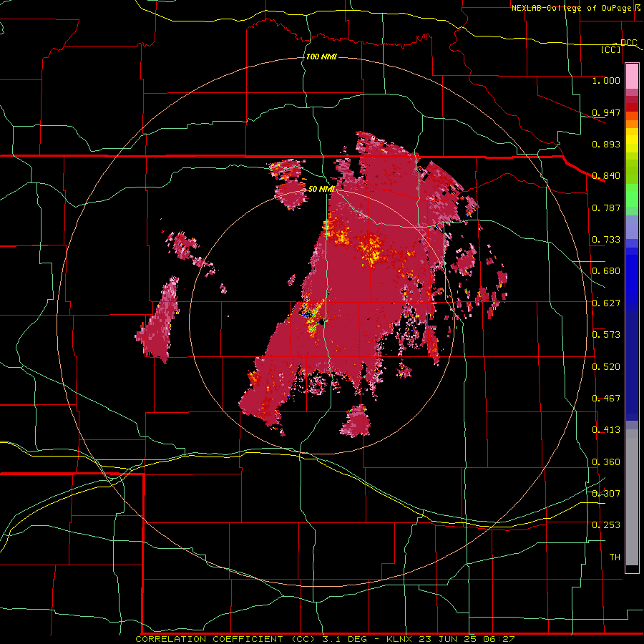Click the KLNX radar site dot at center
644x644 pixels.
coord(322,323)
